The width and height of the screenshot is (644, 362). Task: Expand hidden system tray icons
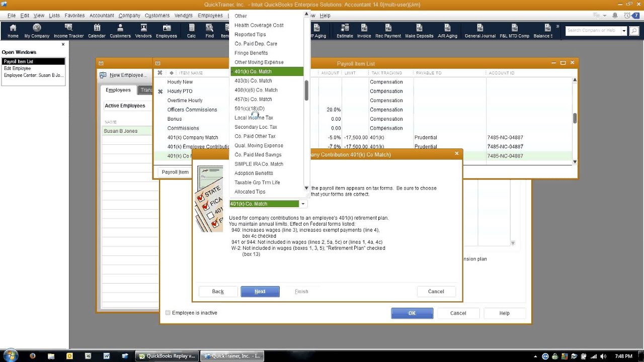pyautogui.click(x=536, y=356)
